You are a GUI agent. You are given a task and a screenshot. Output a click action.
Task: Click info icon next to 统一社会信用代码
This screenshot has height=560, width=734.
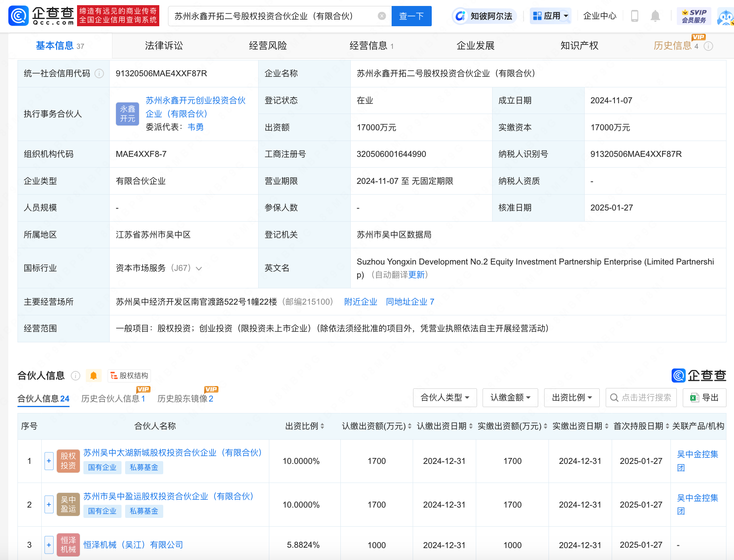(x=99, y=73)
